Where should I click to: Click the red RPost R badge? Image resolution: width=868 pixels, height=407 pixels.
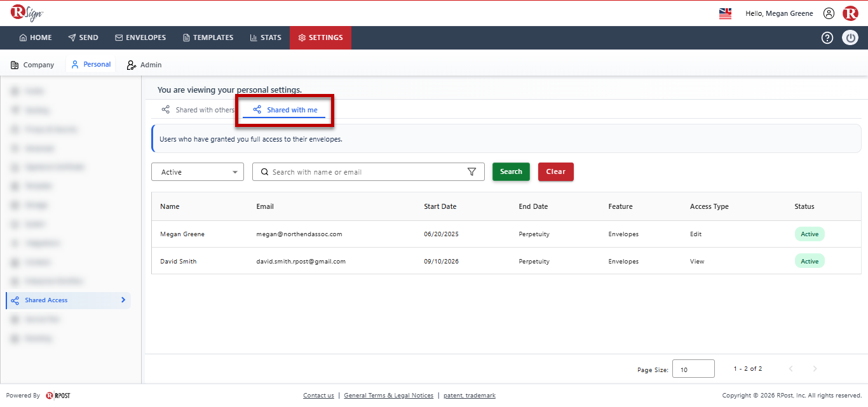point(850,13)
